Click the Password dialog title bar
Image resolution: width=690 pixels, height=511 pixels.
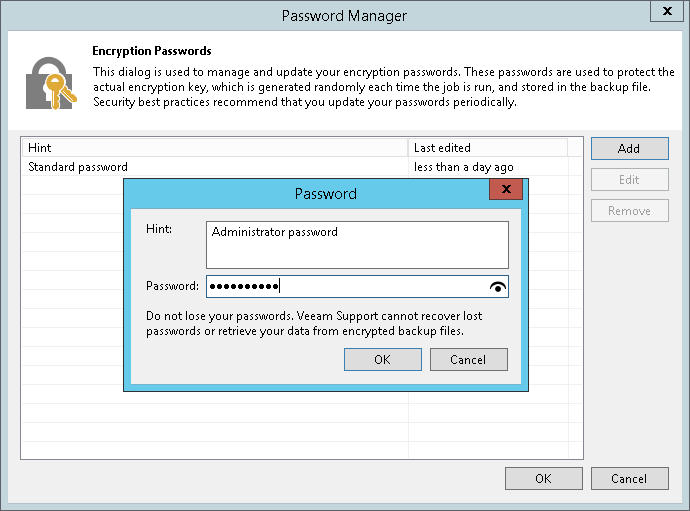click(325, 193)
